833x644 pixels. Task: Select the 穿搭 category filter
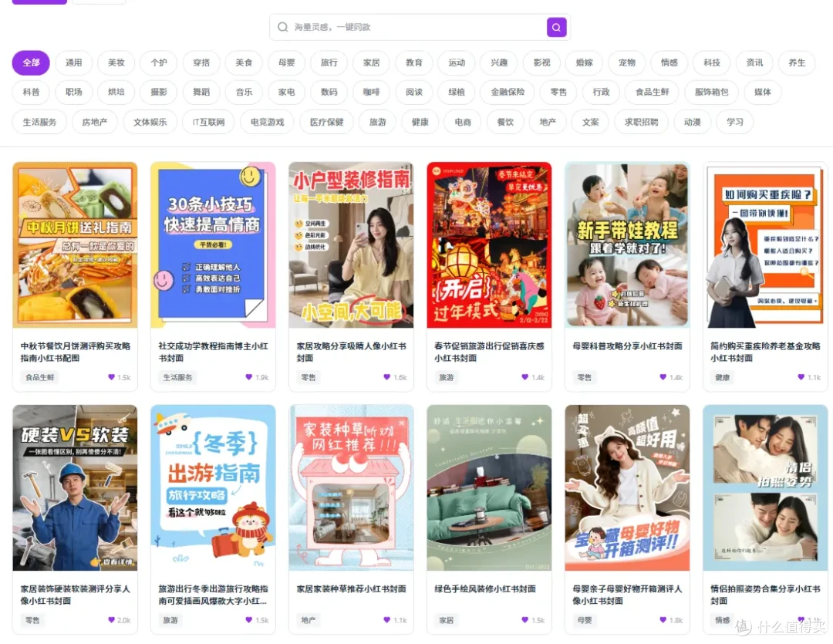click(x=201, y=62)
